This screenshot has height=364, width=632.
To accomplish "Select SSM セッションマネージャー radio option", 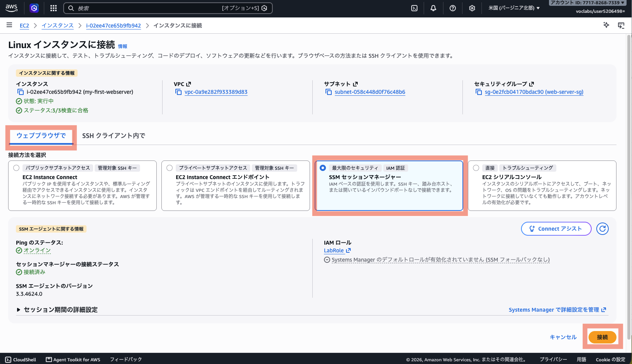I will point(323,168).
